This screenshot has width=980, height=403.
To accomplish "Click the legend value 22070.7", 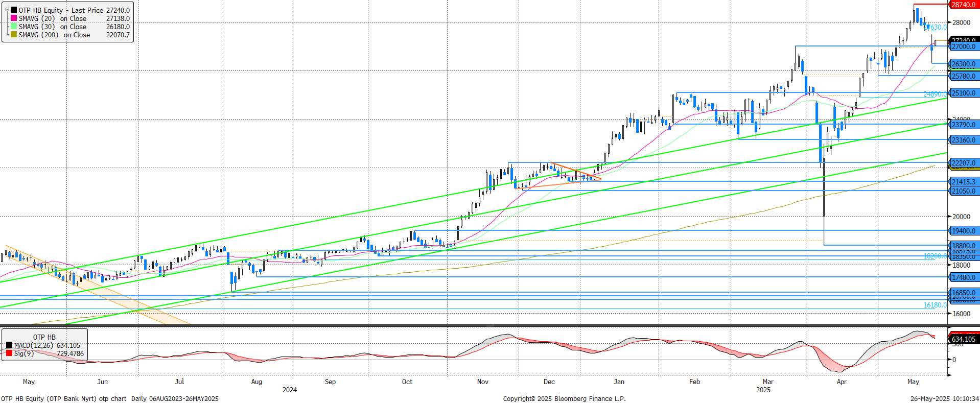I will pos(118,35).
